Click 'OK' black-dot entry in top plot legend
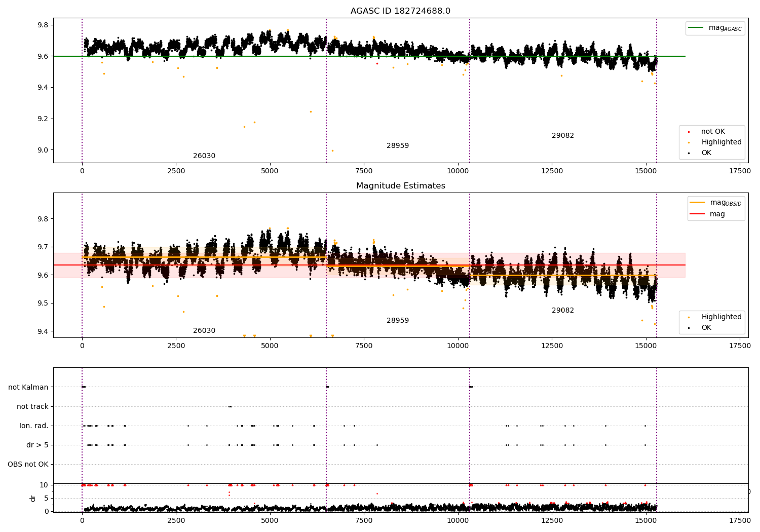 [x=706, y=153]
